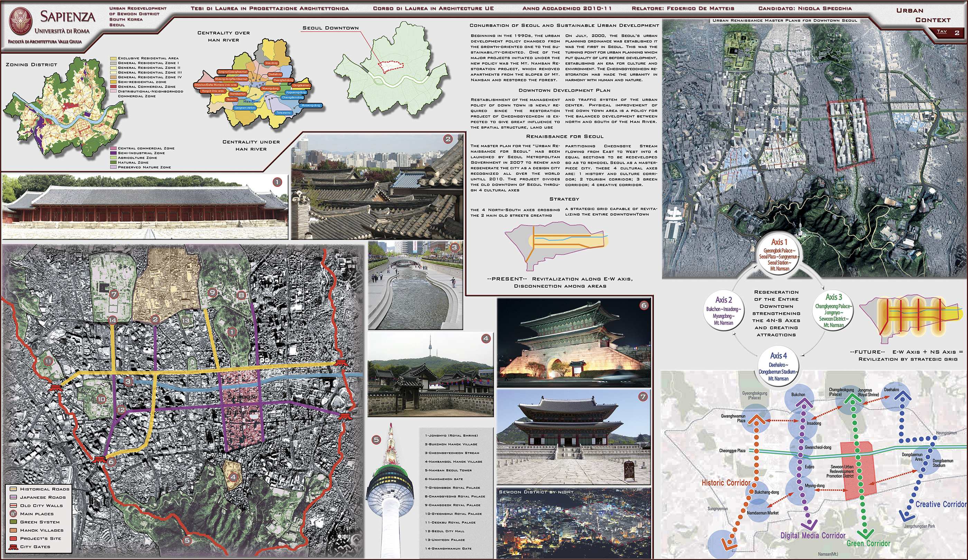Click the '1-Jongmyo (Royal Shrine)' list entry
Image resolution: width=968 pixels, height=560 pixels.
point(452,436)
